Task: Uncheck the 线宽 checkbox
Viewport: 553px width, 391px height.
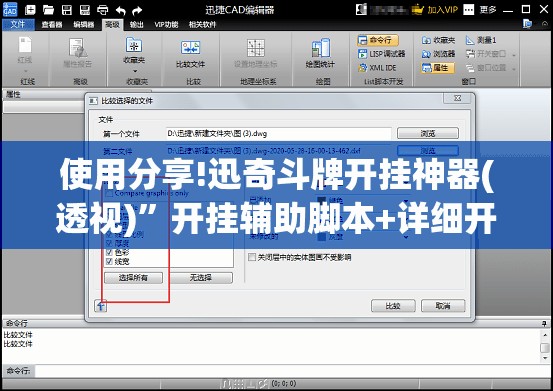Action: [109, 262]
